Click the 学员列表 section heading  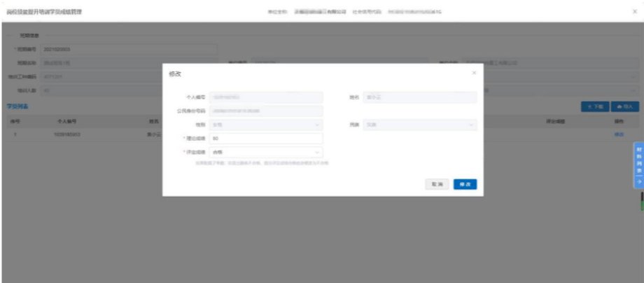[x=16, y=106]
